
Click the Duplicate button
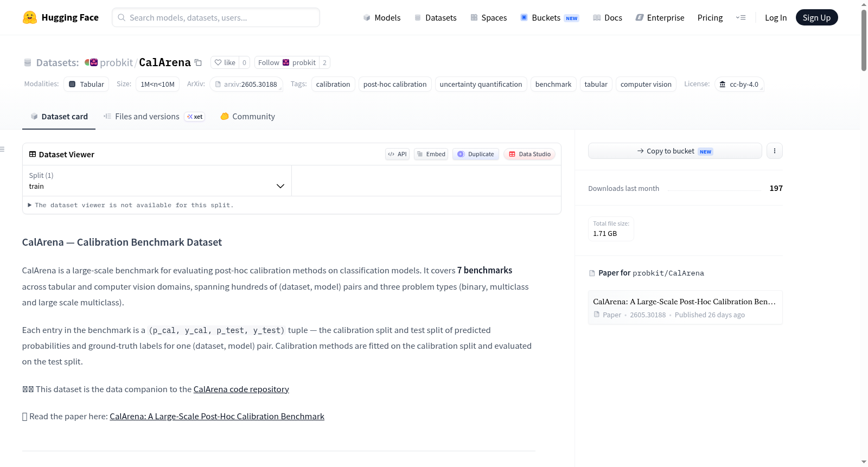(x=476, y=154)
